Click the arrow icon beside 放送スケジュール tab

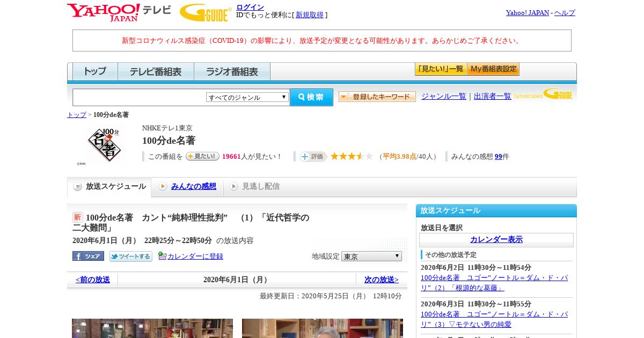tap(78, 187)
